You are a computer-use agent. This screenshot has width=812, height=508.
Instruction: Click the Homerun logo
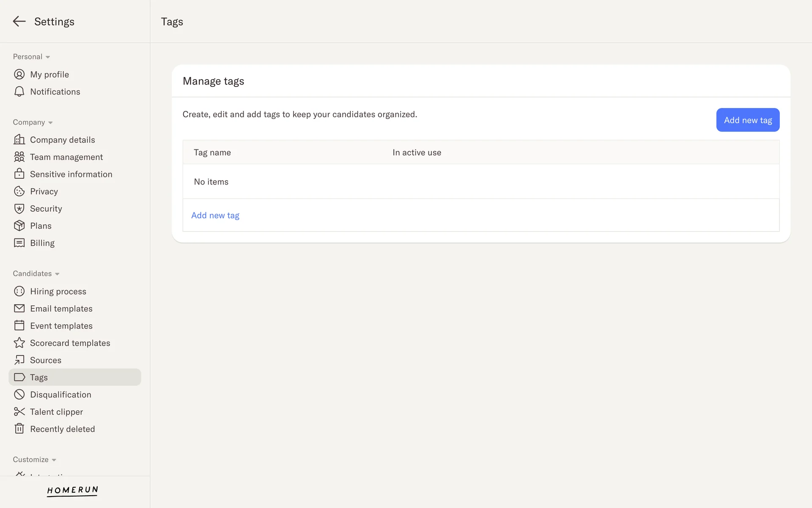(x=72, y=490)
